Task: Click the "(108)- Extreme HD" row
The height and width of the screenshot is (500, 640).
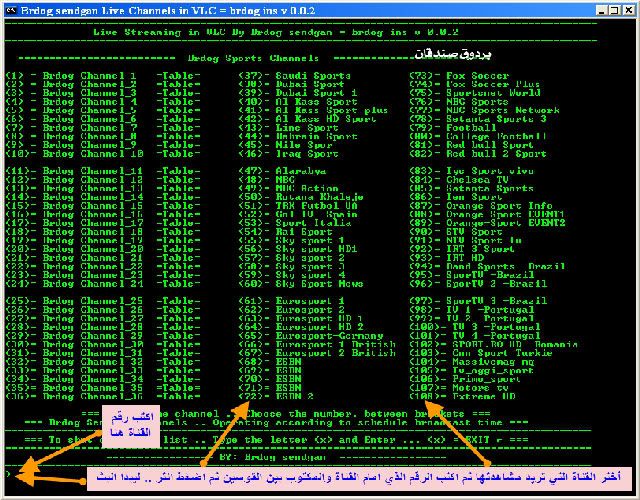Action: point(462,396)
